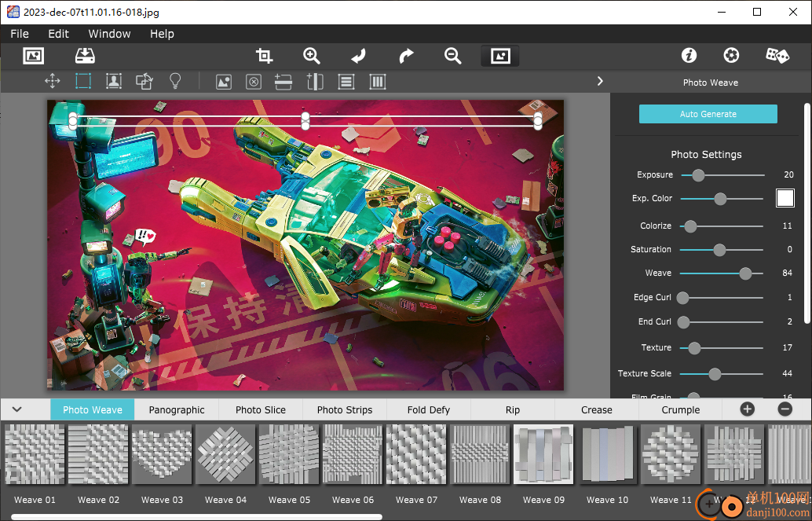Select the move arrows tool

click(x=53, y=82)
